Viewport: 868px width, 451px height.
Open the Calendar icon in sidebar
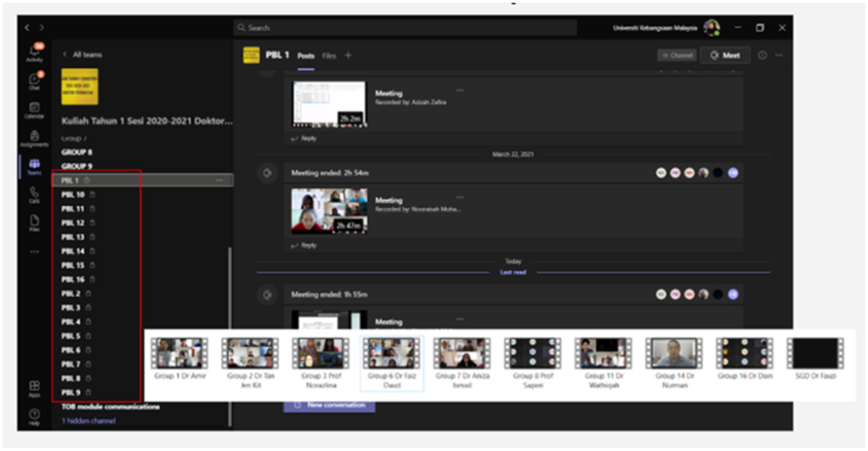34,110
